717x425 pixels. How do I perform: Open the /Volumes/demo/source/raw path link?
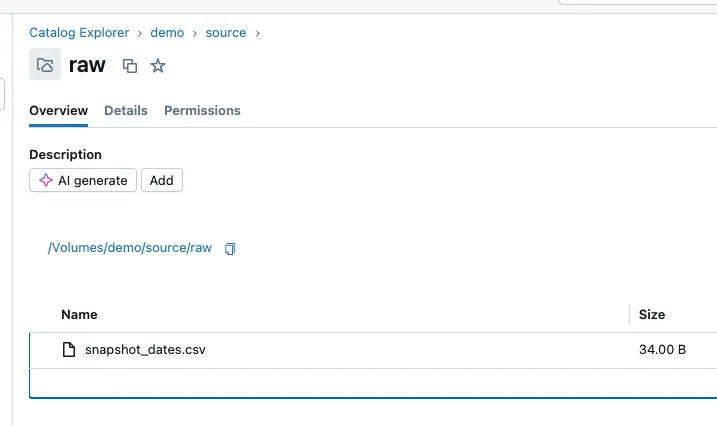(x=130, y=248)
